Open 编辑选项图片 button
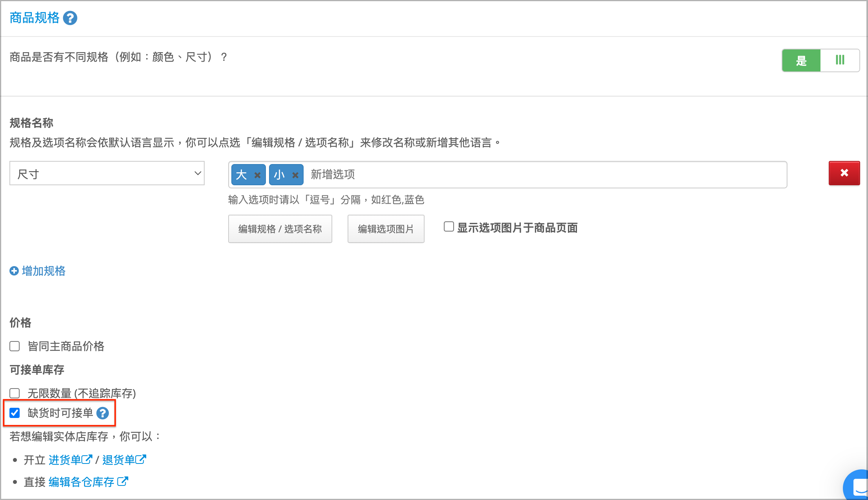868x500 pixels. click(x=386, y=229)
